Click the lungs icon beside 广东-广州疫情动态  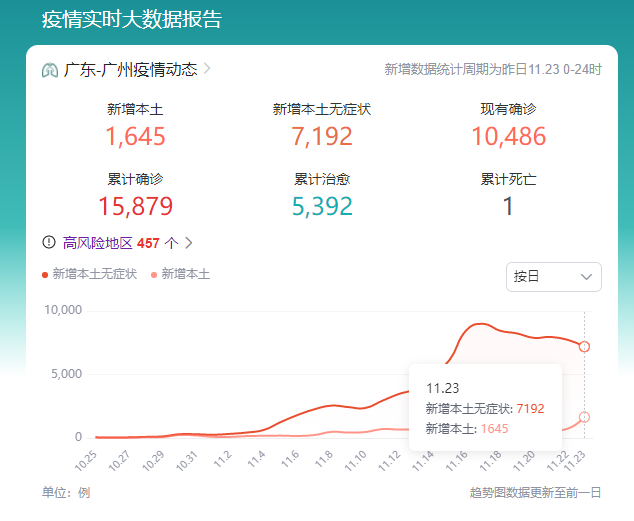pos(50,70)
